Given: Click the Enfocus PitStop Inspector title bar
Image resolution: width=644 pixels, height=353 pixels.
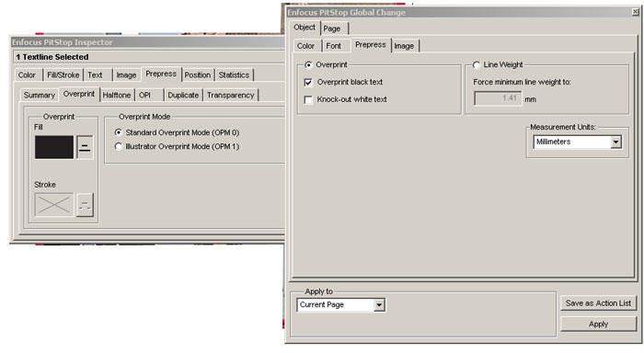Looking at the screenshot, I should [x=147, y=42].
